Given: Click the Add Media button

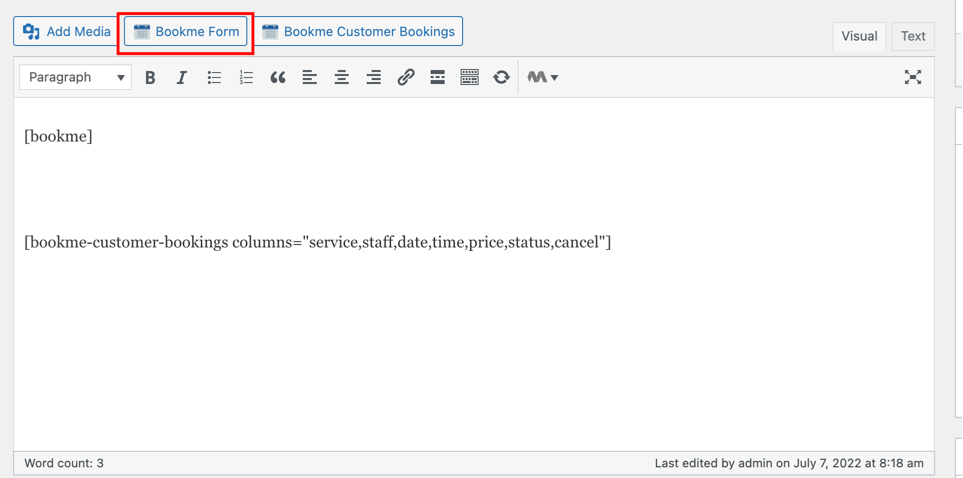Looking at the screenshot, I should (x=66, y=32).
